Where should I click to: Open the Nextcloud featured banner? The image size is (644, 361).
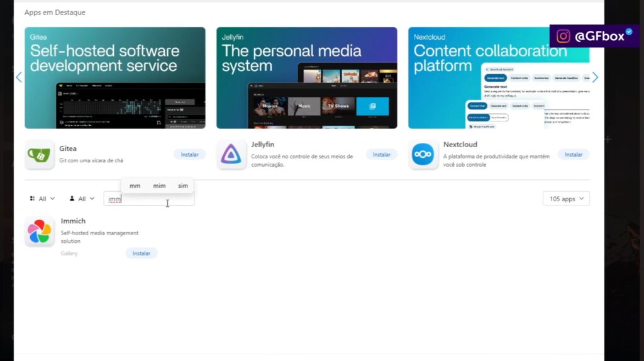pos(499,78)
